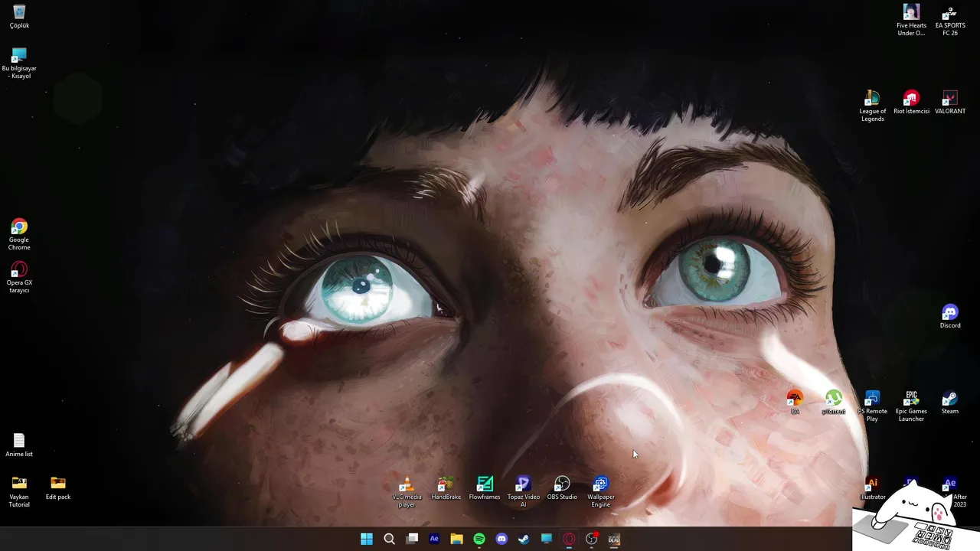
Task: Select the PS Remote Play shortcut
Action: [x=872, y=406]
